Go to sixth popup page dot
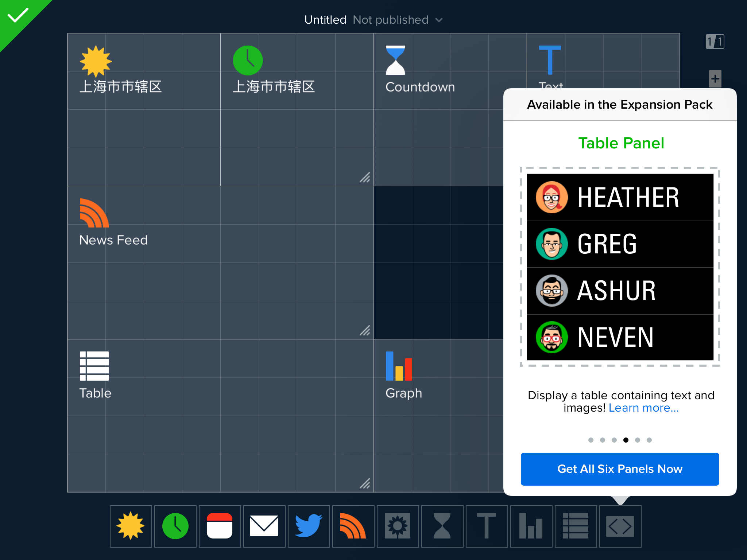This screenshot has width=747, height=560. click(x=649, y=440)
